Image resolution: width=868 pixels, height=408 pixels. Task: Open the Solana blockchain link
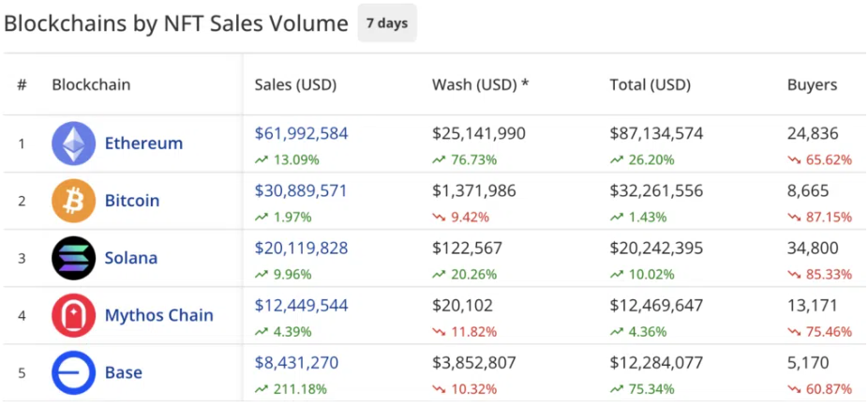coord(131,258)
